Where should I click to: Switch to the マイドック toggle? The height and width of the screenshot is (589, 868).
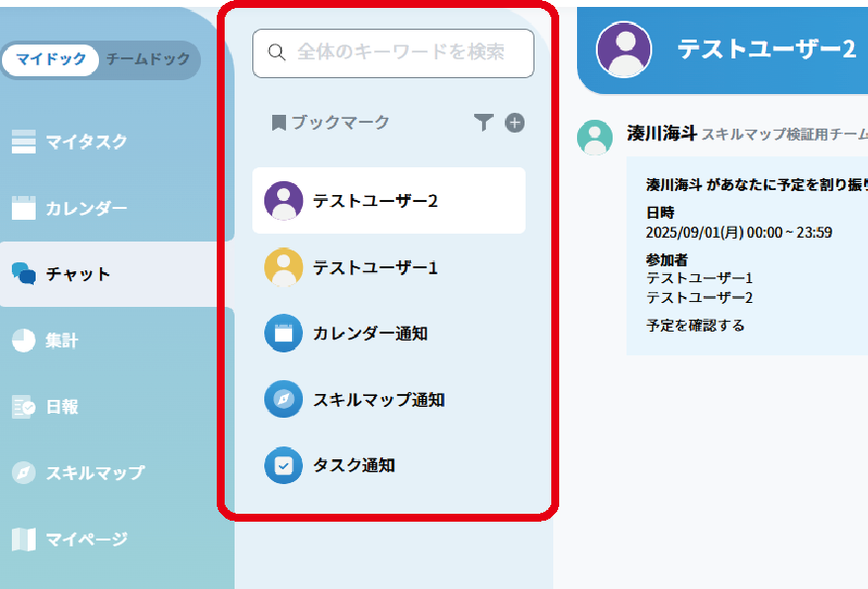point(50,59)
